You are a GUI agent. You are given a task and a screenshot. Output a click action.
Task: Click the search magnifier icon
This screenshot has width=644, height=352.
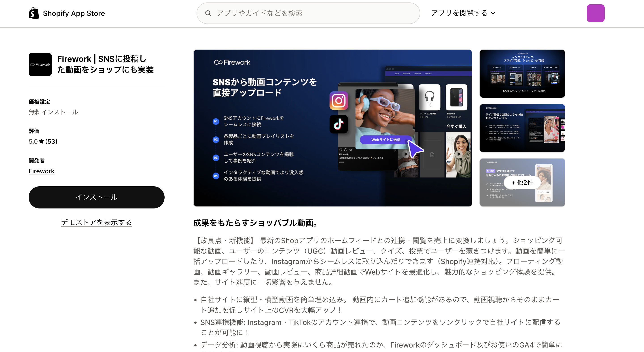(208, 13)
